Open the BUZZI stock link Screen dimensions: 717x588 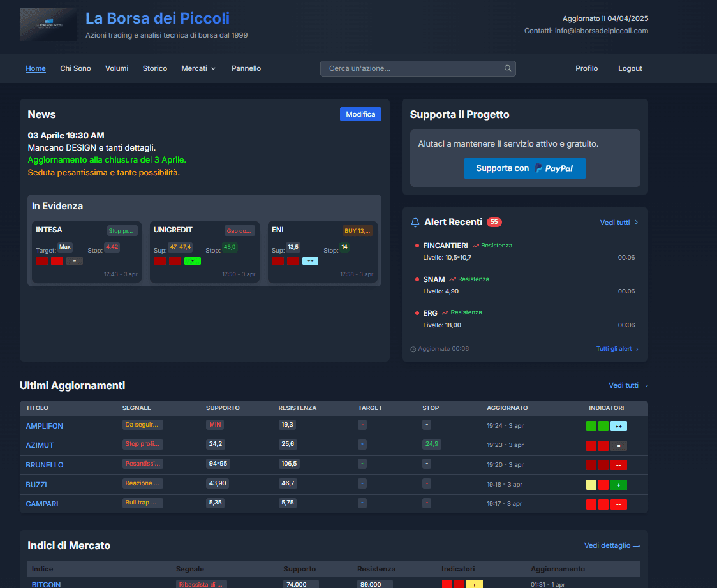[36, 485]
